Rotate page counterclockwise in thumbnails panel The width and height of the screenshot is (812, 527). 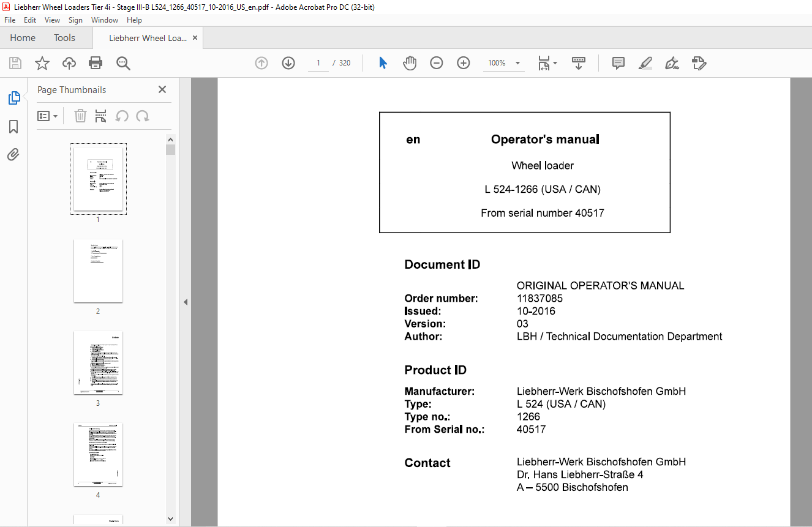click(x=122, y=116)
